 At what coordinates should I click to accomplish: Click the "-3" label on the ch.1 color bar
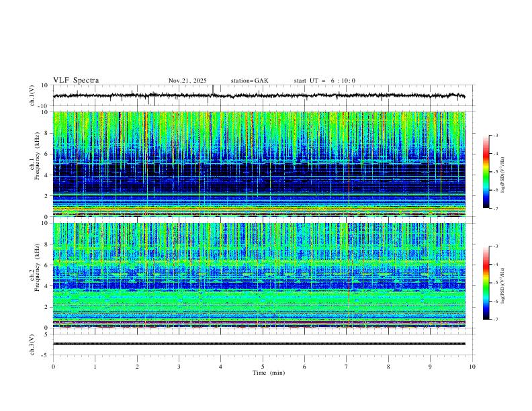[x=495, y=135]
